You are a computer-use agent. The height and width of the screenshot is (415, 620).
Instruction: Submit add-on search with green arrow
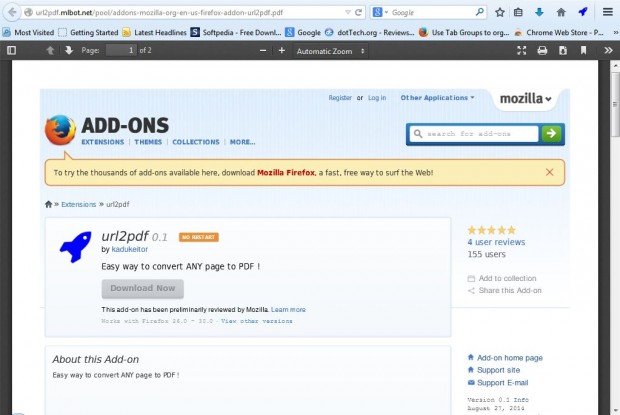click(x=551, y=134)
